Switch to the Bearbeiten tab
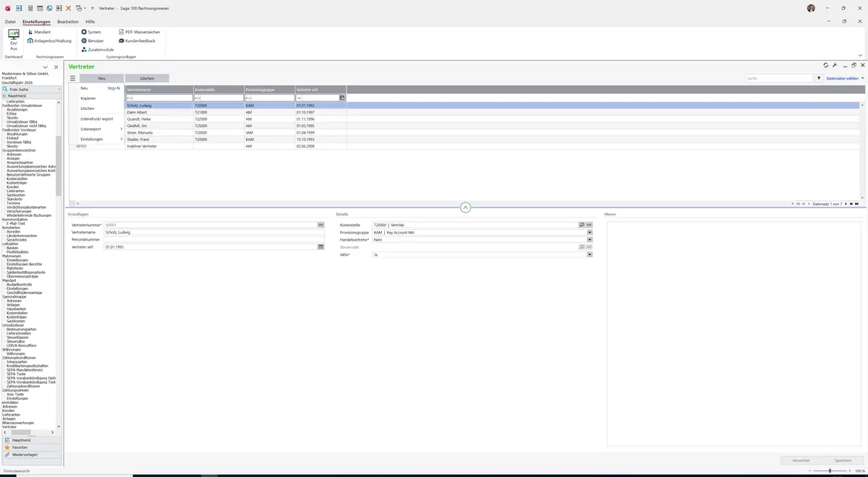 pyautogui.click(x=68, y=22)
